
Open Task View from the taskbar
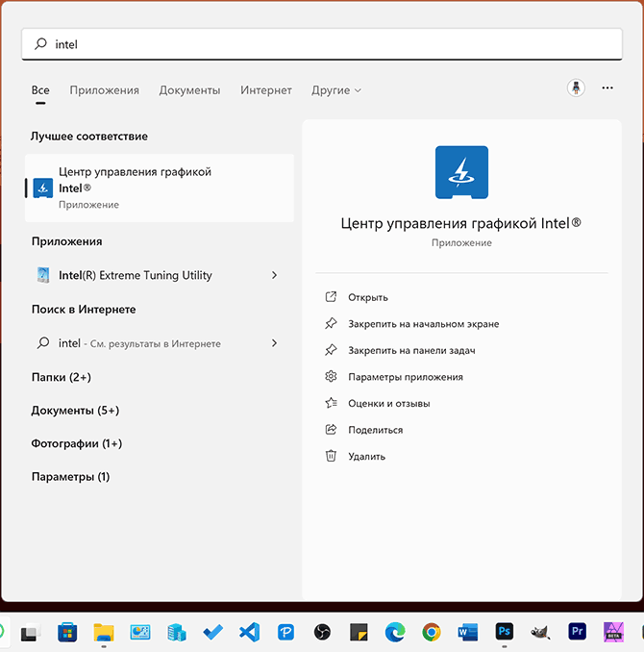coord(31,633)
